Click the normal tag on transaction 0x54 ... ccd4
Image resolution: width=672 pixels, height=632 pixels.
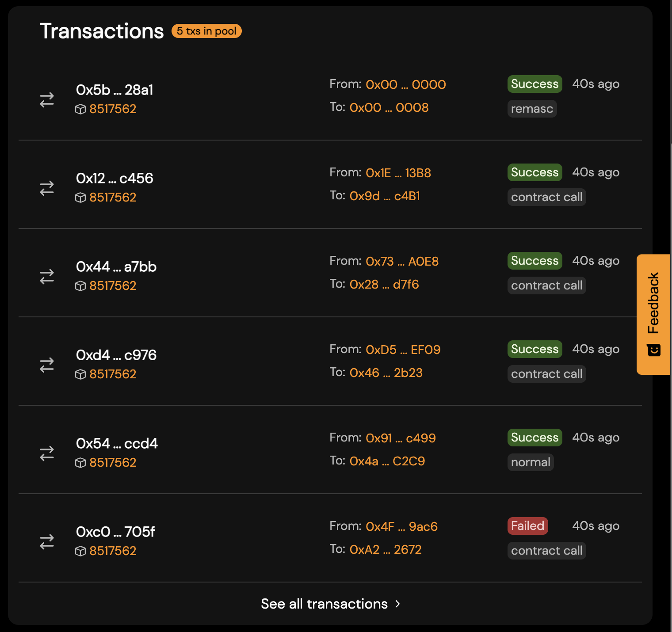tap(531, 462)
